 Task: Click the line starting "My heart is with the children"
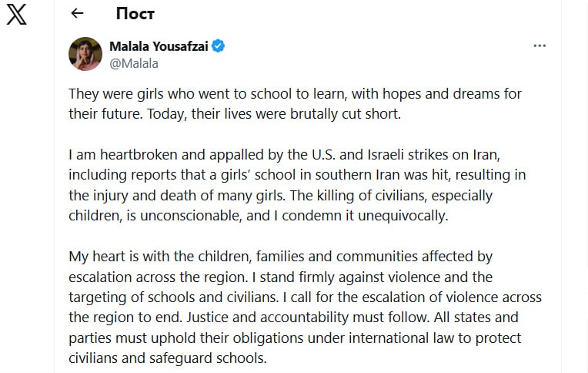[281, 257]
